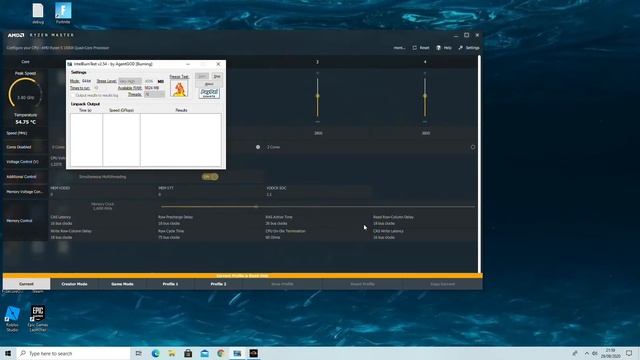Open the Roblox Studio desktop shortcut
640x360 pixels.
(x=12, y=319)
